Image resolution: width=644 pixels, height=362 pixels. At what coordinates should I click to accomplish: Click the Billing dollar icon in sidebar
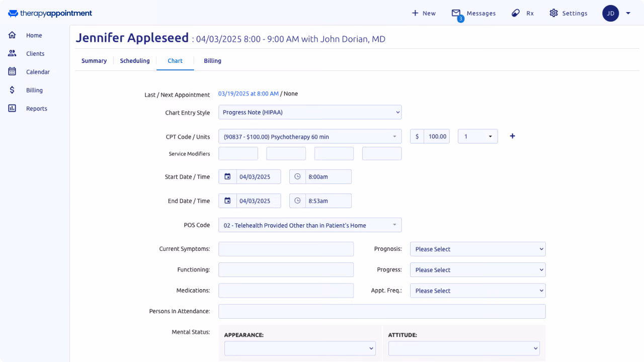click(12, 90)
